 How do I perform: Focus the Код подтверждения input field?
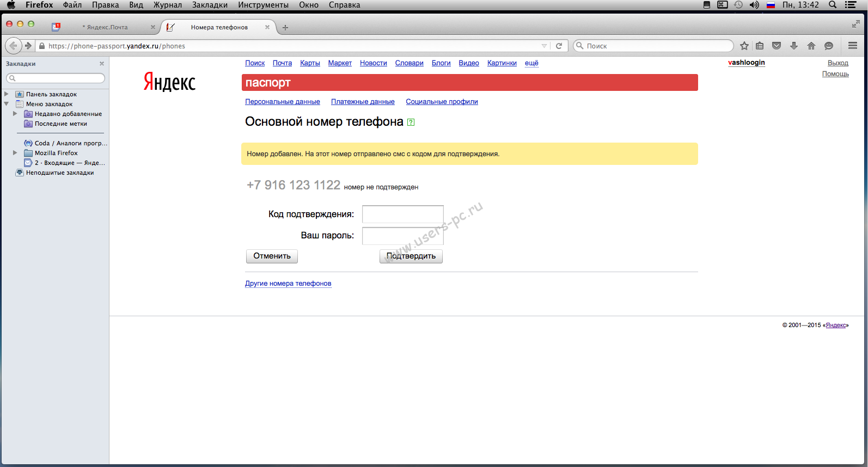403,214
